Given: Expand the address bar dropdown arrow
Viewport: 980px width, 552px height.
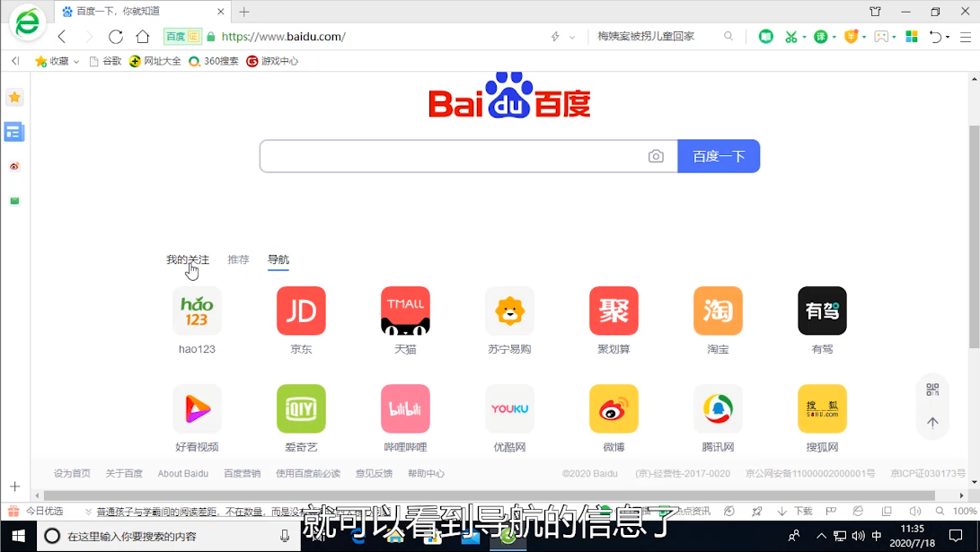Looking at the screenshot, I should click(572, 38).
